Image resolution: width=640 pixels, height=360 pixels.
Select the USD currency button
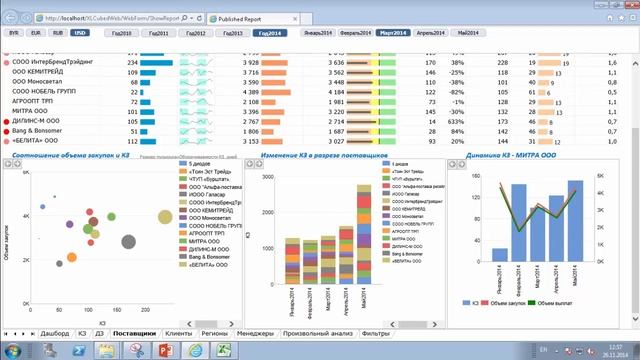tap(80, 33)
